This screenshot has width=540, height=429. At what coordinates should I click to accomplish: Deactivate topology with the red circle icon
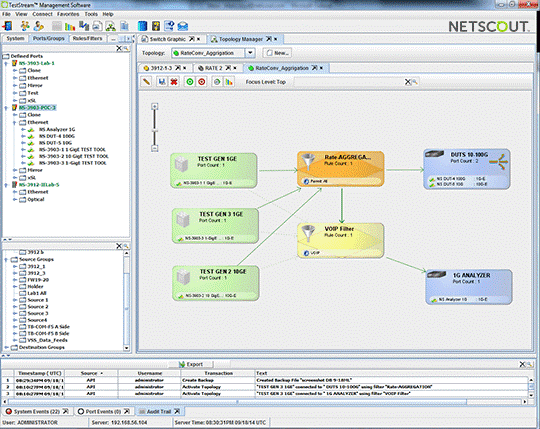[202, 82]
